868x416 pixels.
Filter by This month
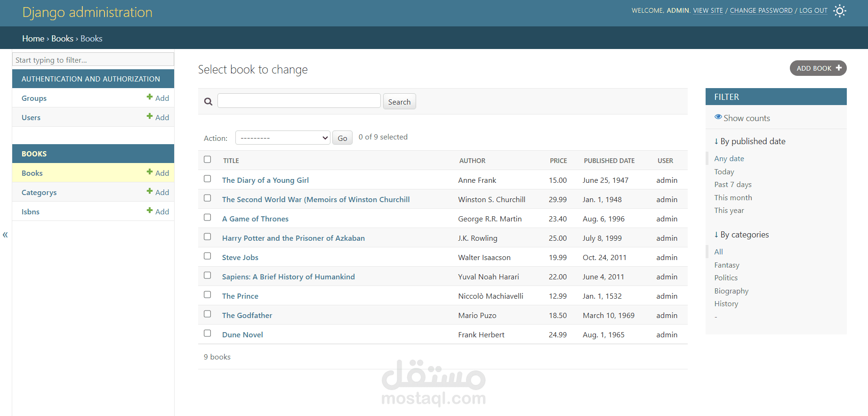pos(733,197)
